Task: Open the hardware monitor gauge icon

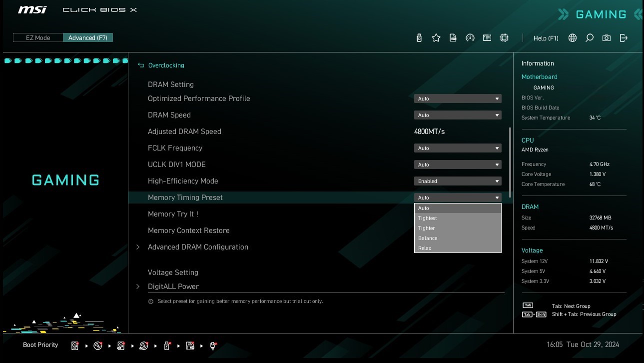Action: click(x=470, y=38)
